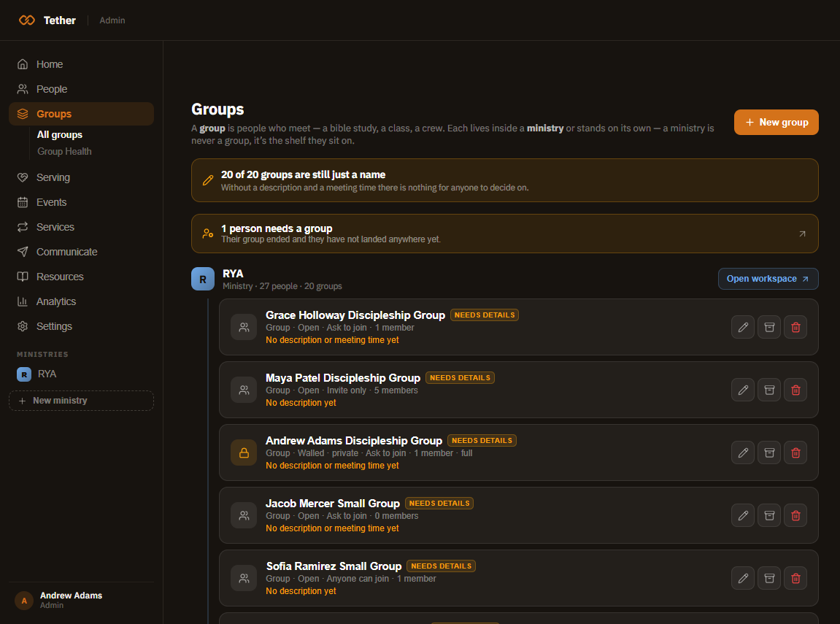This screenshot has height=624, width=840.
Task: Click 'Walled · private' details under Andrew Adams
Action: coord(328,453)
